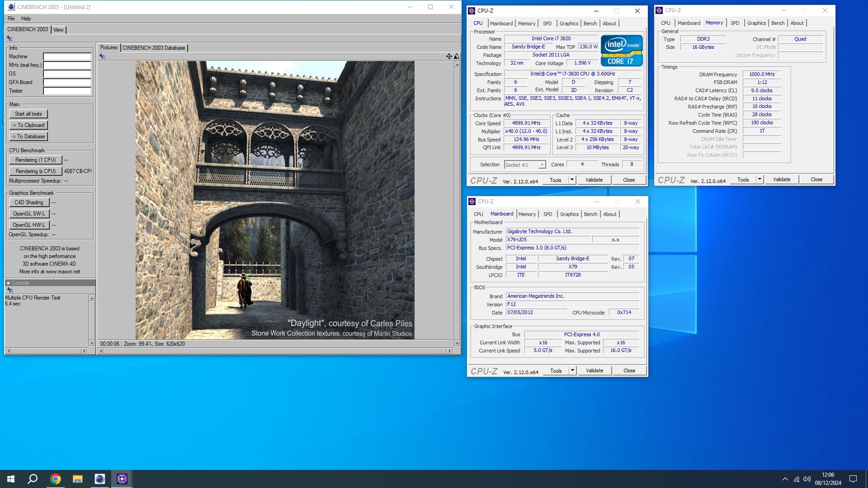Click the pin icon in the Console panel
Screen dimensions: 868x488
9,290
